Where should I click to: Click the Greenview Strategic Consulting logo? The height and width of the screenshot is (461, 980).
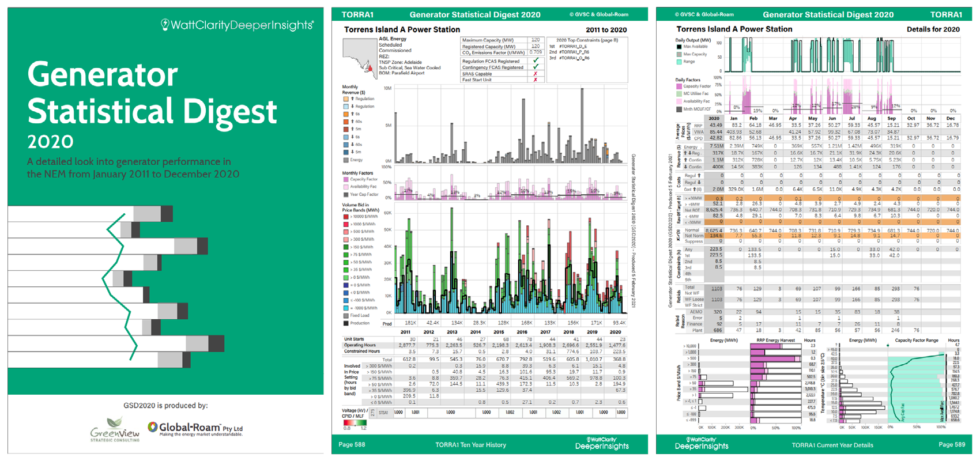click(x=115, y=430)
